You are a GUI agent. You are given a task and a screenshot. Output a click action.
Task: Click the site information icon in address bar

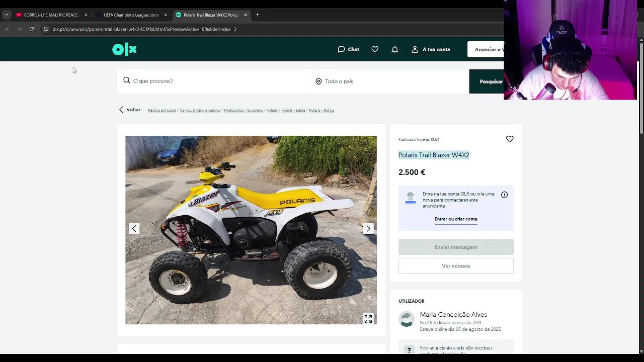coord(46,29)
